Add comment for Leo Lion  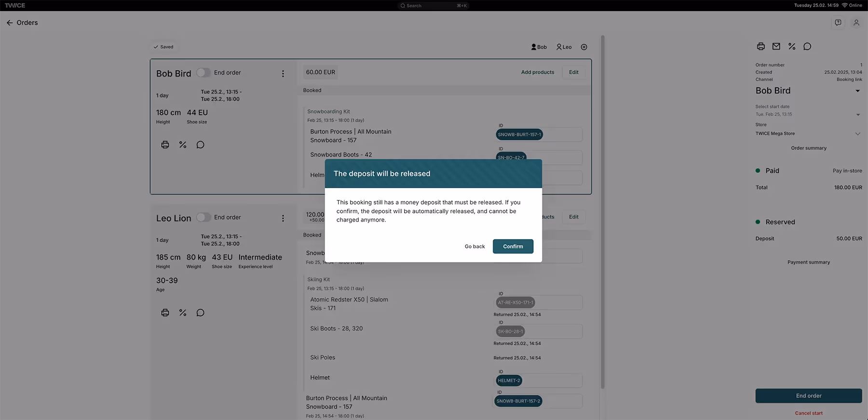click(x=201, y=313)
